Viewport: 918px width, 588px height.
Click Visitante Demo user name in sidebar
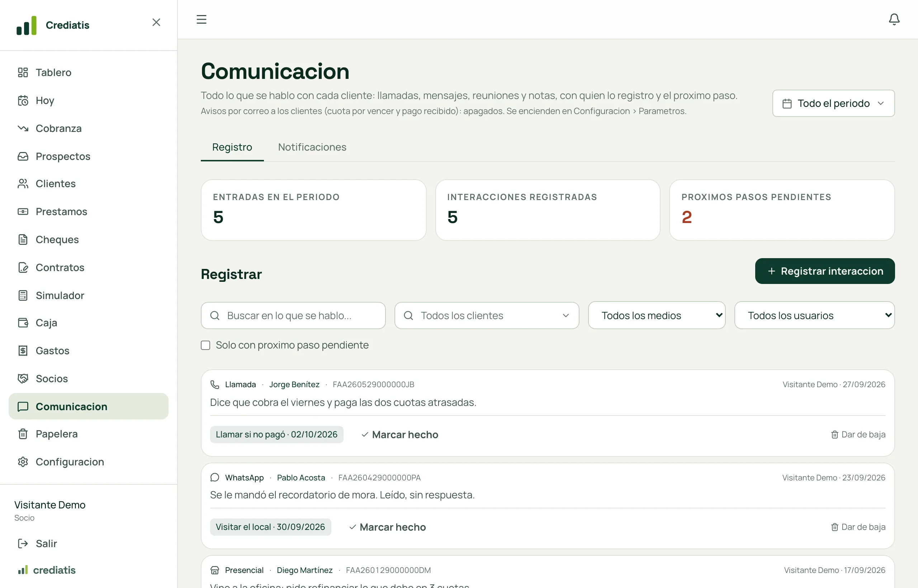[x=49, y=504]
